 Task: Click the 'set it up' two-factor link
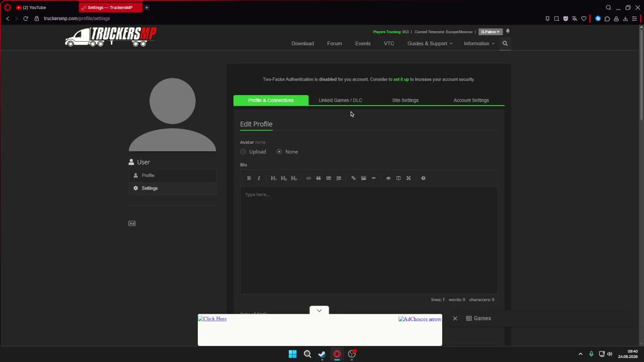tap(401, 79)
